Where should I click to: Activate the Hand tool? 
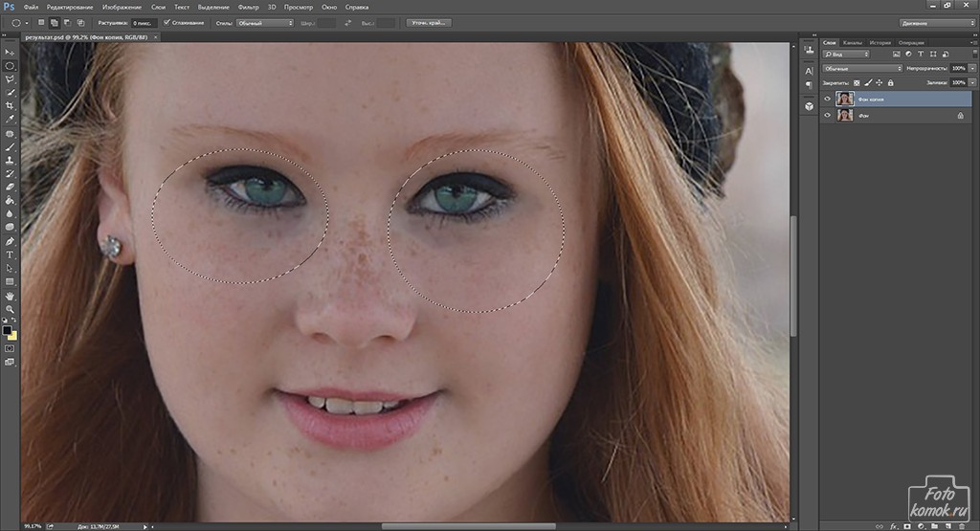(x=10, y=296)
